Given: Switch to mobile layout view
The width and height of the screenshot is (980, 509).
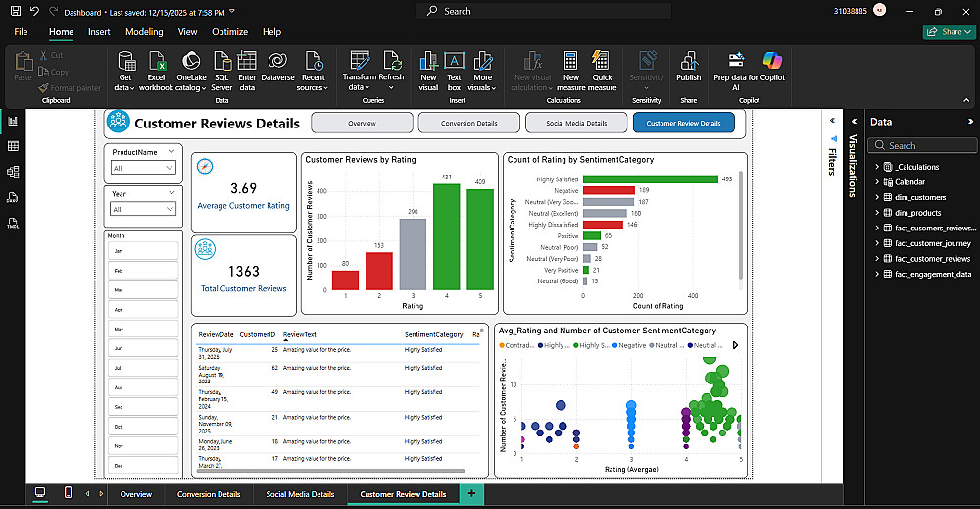Looking at the screenshot, I should click(69, 492).
